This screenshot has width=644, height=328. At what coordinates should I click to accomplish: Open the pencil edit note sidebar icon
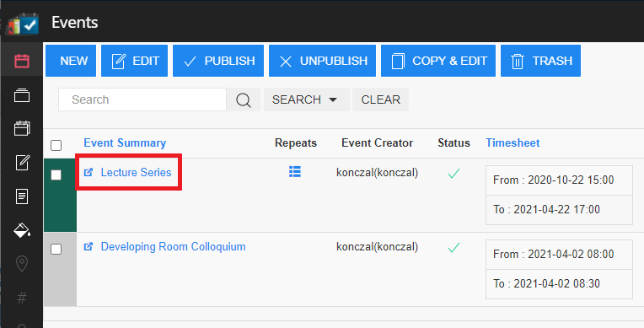point(22,163)
